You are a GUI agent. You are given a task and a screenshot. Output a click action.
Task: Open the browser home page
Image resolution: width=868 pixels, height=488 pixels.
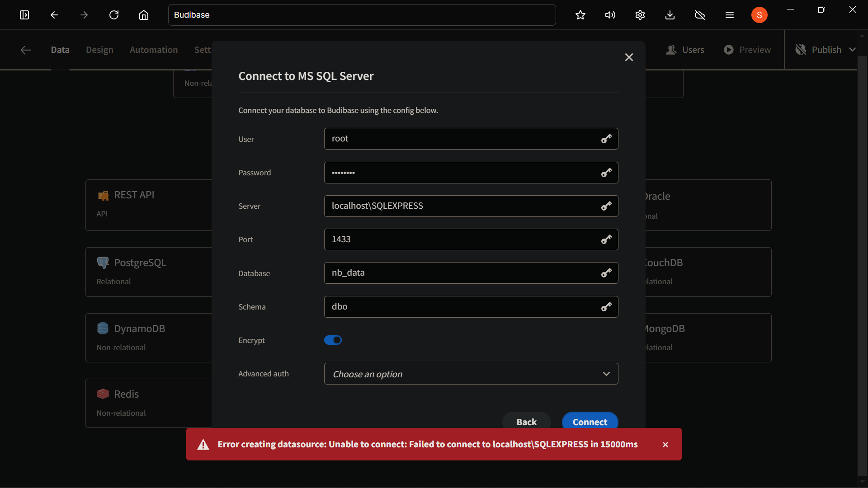tap(144, 15)
